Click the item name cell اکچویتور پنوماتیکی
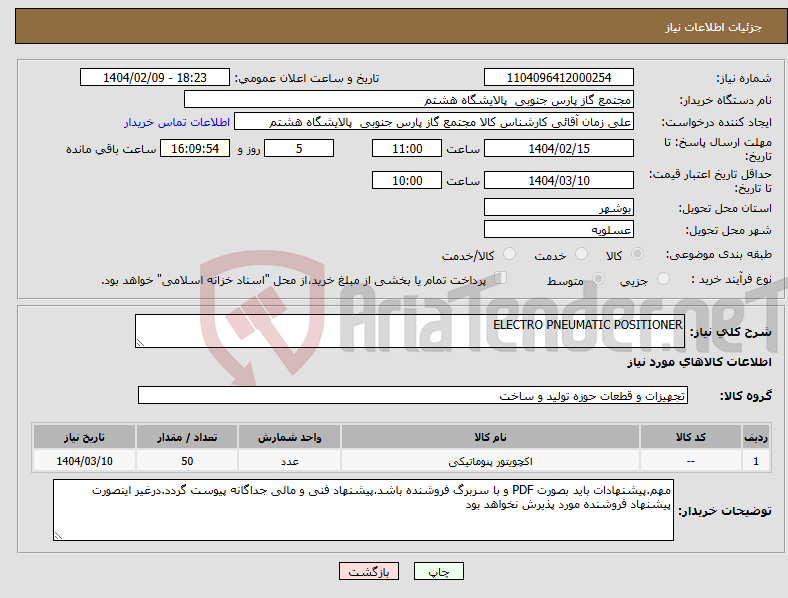Viewport: 788px width, 598px height. 490,461
